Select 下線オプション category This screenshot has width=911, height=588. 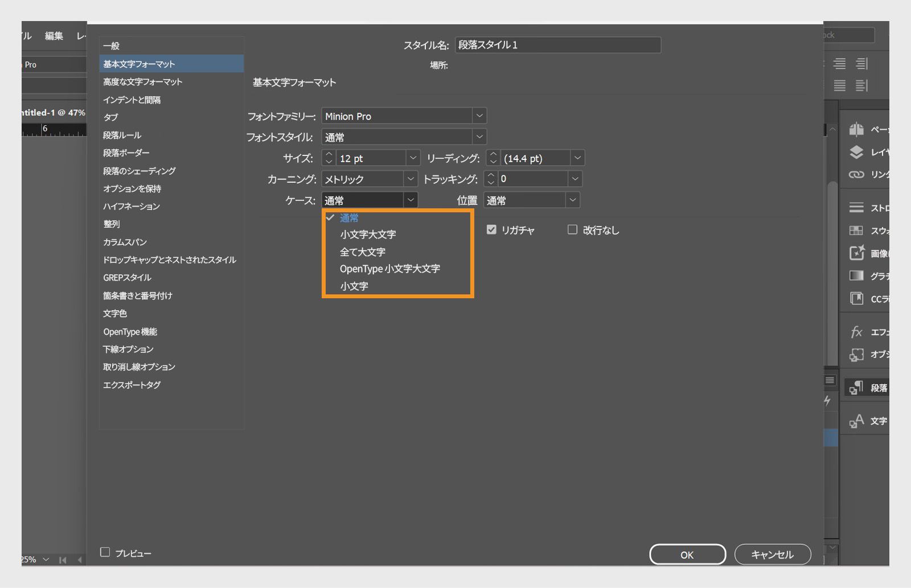tap(171, 349)
